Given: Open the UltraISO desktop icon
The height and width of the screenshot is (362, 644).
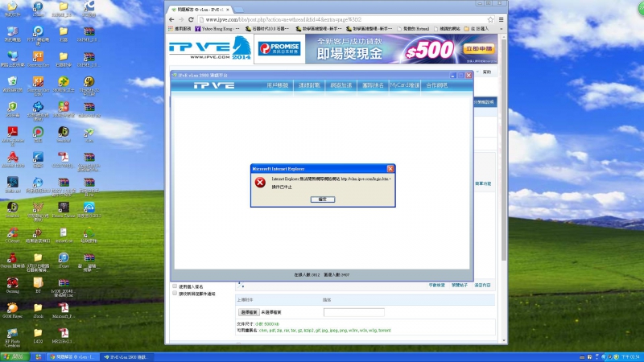Looking at the screenshot, I should [x=89, y=84].
